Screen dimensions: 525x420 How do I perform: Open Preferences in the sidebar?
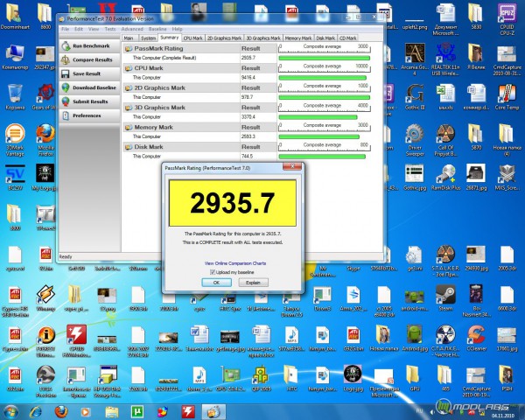(x=89, y=115)
